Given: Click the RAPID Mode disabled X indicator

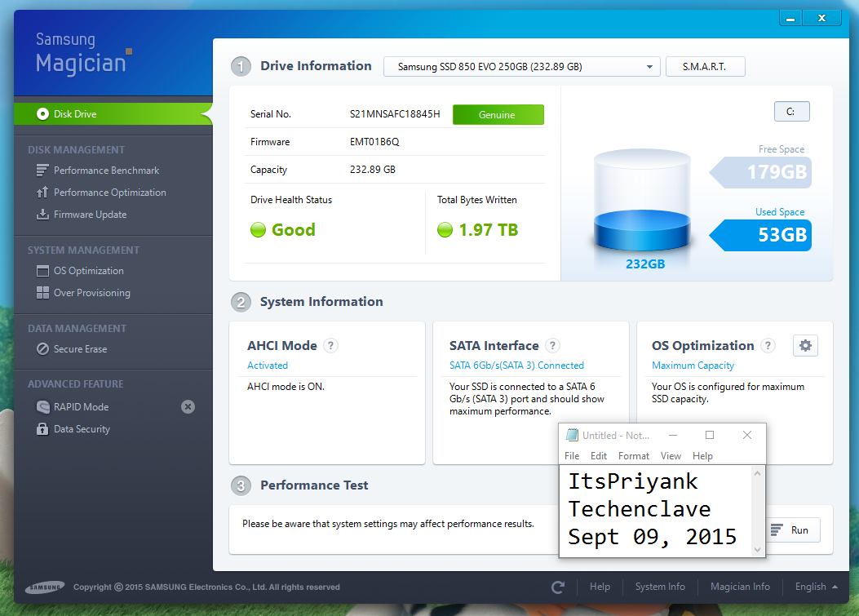Looking at the screenshot, I should click(188, 406).
